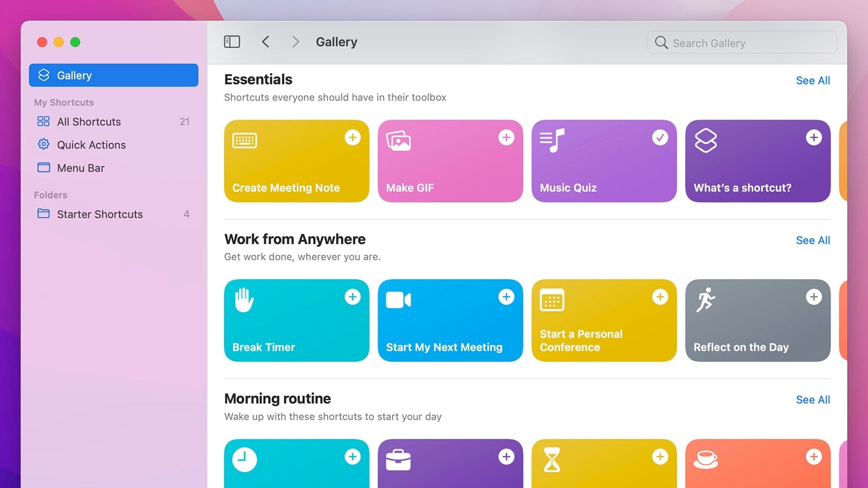
Task: Toggle the sidebar visibility icon
Action: click(x=232, y=42)
